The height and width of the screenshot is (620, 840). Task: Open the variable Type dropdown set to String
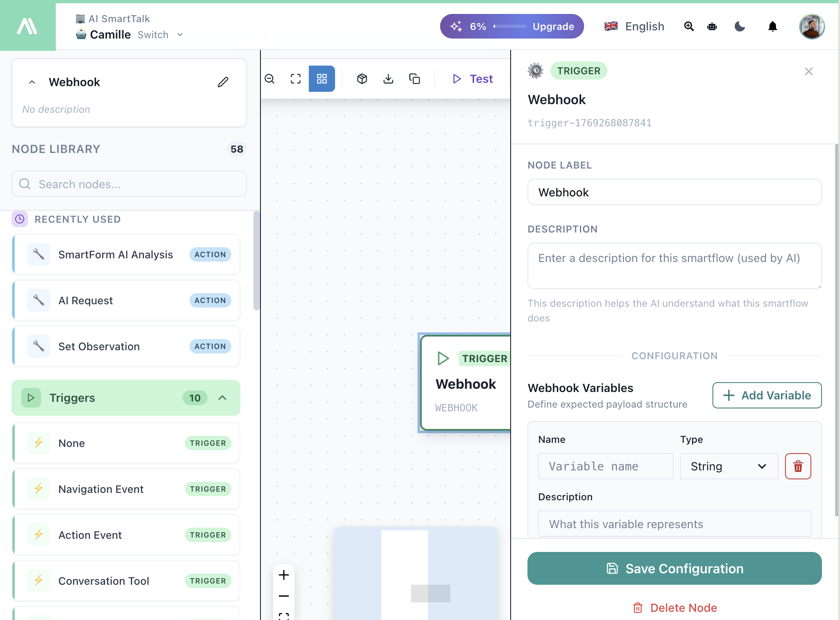[728, 466]
